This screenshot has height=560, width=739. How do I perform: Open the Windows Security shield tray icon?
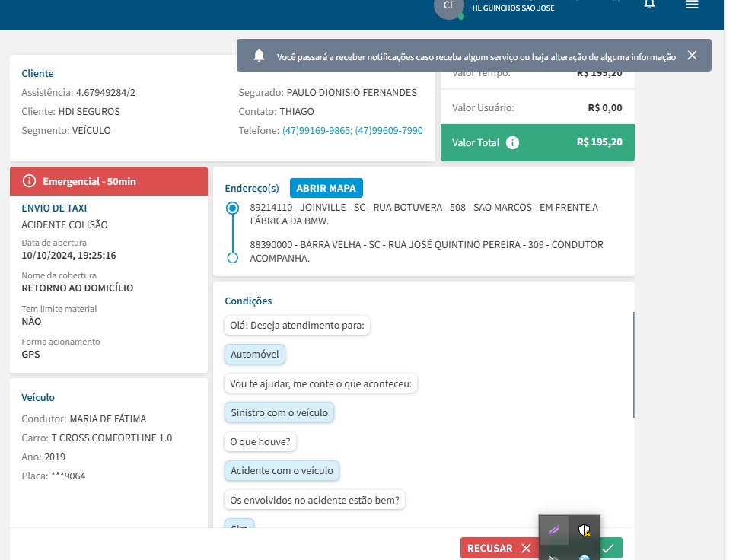click(x=584, y=530)
